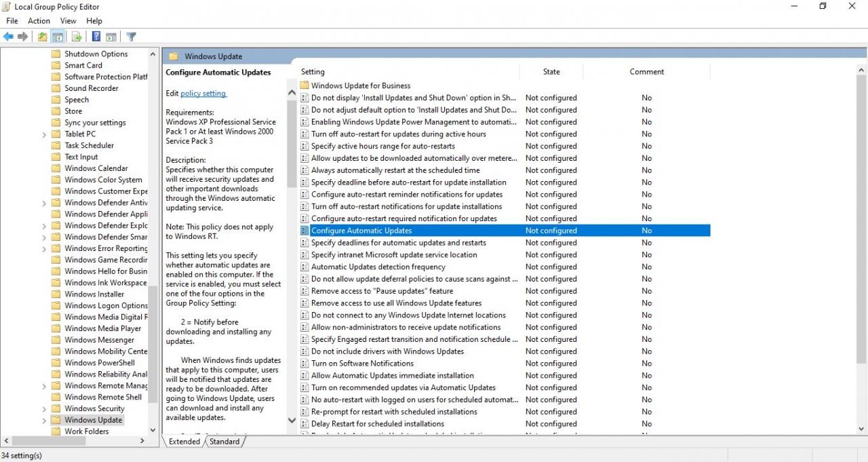Click the Windows Calendar folder icon
This screenshot has width=868, height=462.
[56, 168]
